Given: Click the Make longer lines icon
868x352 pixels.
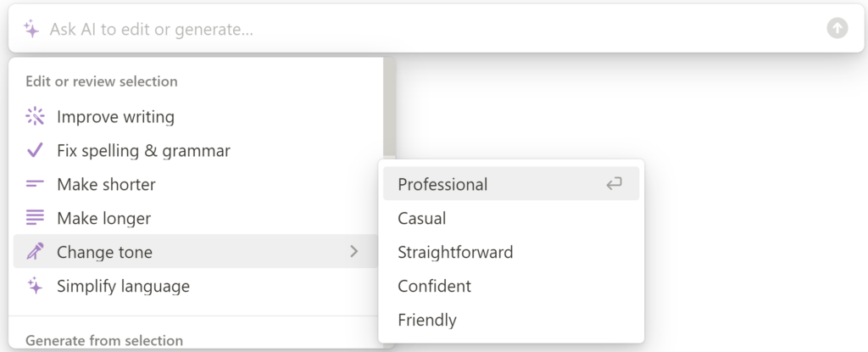Looking at the screenshot, I should point(35,218).
